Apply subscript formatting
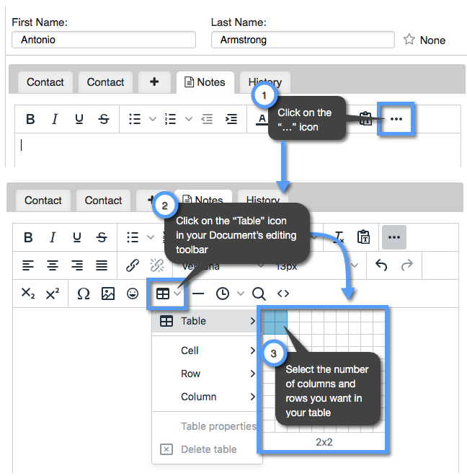The width and height of the screenshot is (467, 476). [28, 294]
